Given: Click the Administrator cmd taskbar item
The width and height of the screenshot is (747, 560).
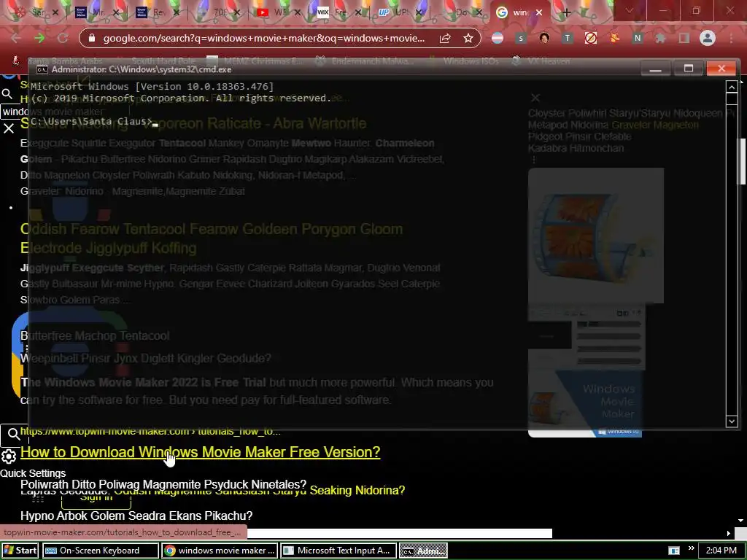Looking at the screenshot, I should (423, 551).
